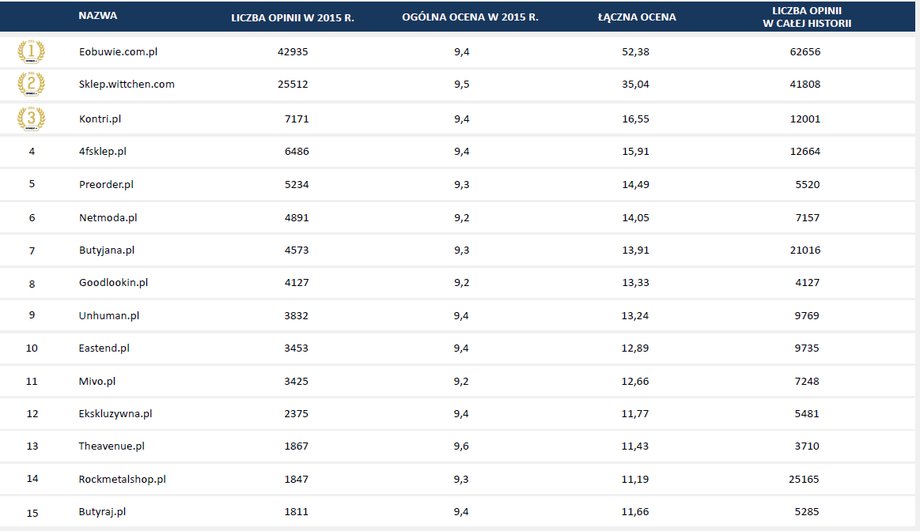
Task: Click the ŁĄCZNA OCENA column header
Action: tap(637, 18)
